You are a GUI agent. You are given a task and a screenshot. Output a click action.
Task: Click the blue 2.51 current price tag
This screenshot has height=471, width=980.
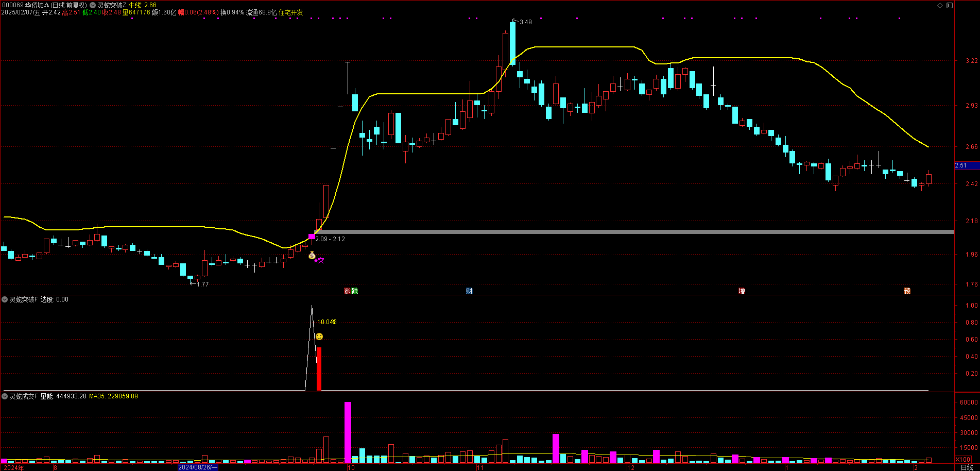967,165
